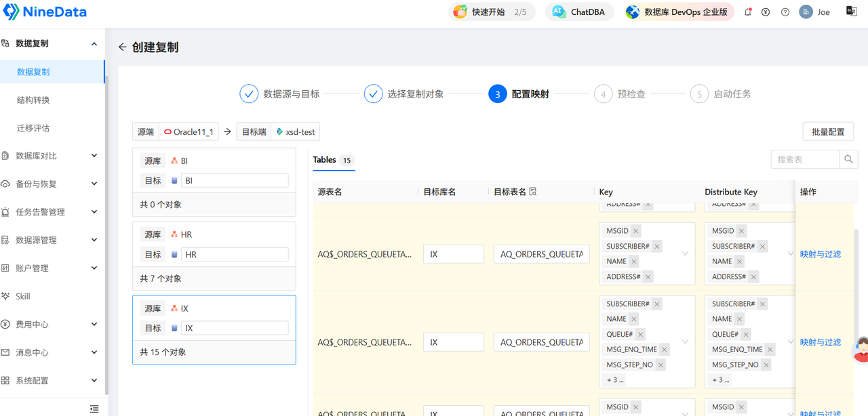Expand the 账户管理 sidebar menu
The image size is (868, 416).
[x=52, y=268]
